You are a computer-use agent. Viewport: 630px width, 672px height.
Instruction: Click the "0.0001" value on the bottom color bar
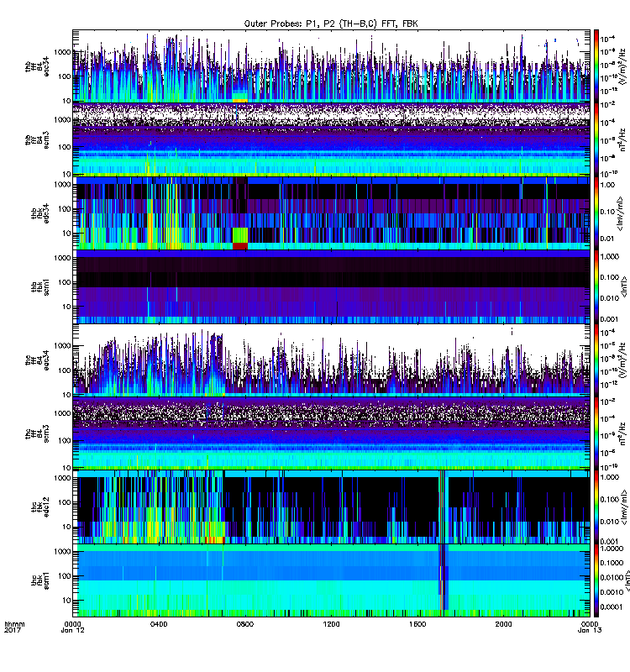(612, 606)
